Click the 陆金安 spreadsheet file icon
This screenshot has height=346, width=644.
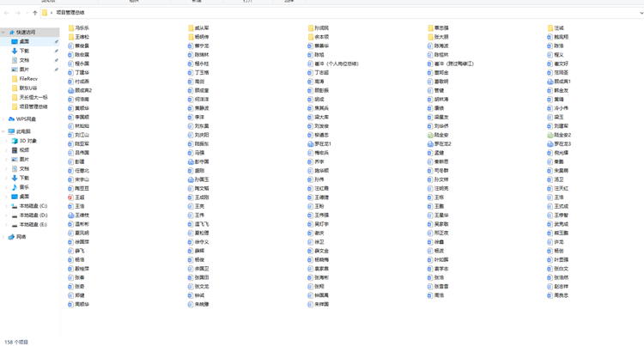(x=431, y=135)
